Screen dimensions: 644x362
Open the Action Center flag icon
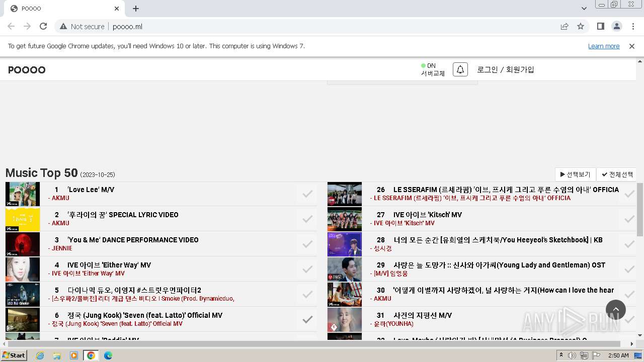point(596,355)
